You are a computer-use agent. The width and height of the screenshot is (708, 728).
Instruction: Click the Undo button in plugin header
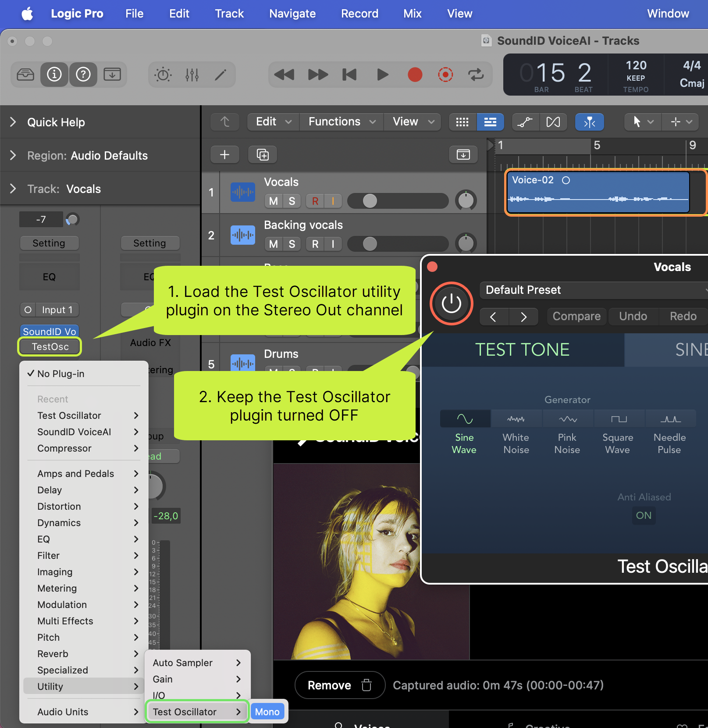[x=633, y=316]
